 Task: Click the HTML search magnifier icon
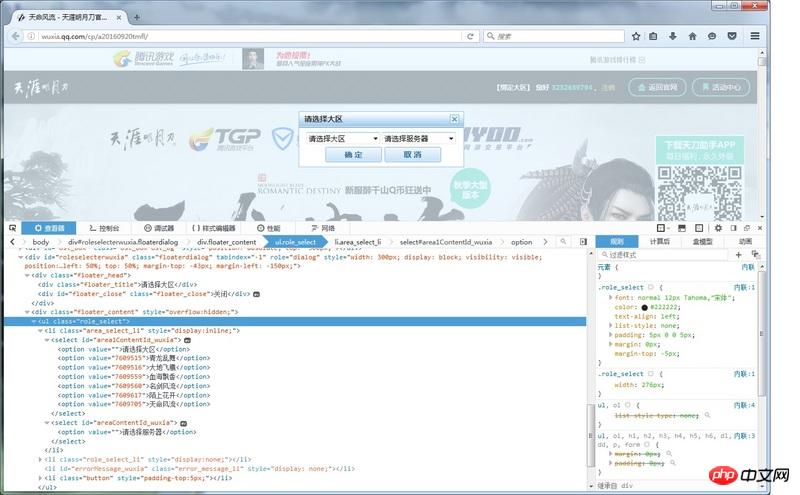point(563,241)
